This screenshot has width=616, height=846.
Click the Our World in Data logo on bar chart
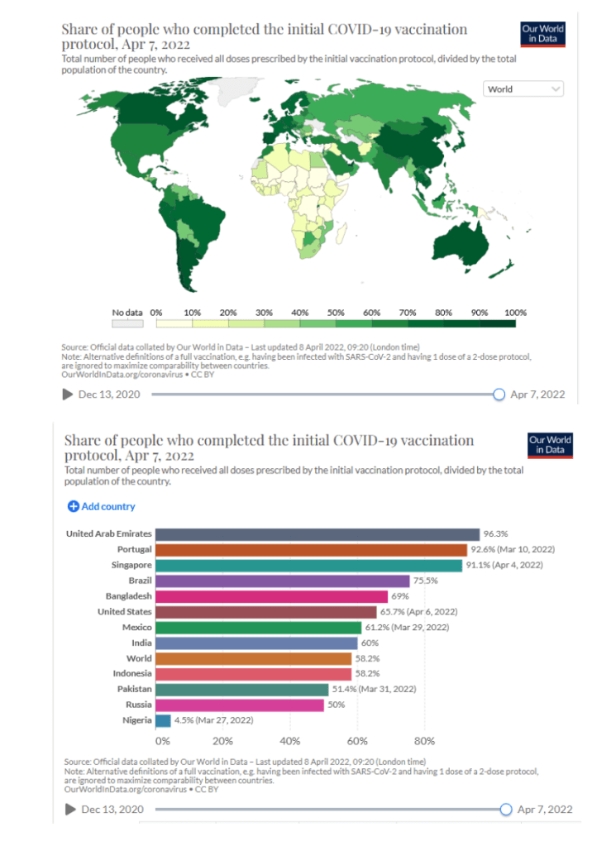[x=549, y=445]
